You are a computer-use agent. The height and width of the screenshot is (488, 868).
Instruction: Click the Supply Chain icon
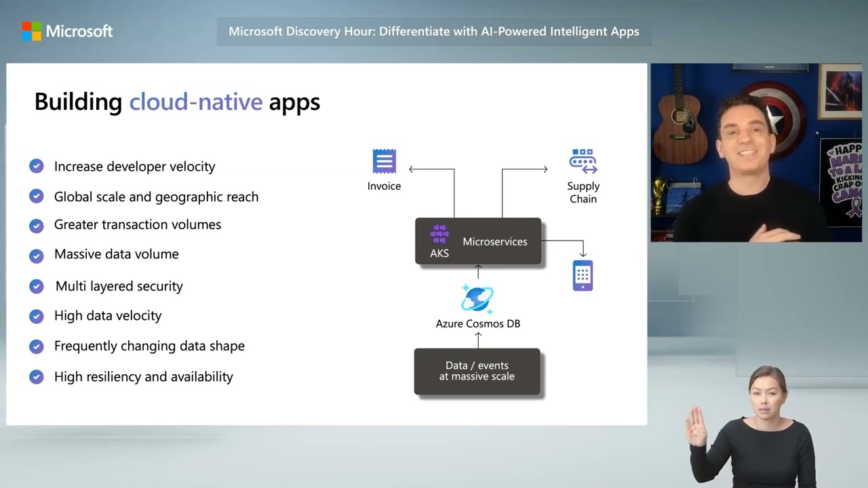[583, 162]
